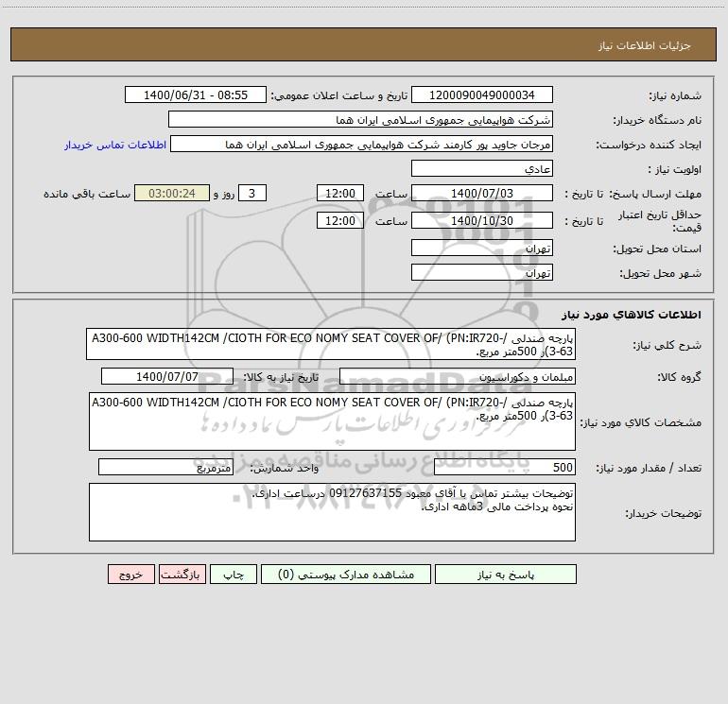Click the label 'شماره نیاز:'
The width and height of the screenshot is (728, 704).
click(675, 96)
